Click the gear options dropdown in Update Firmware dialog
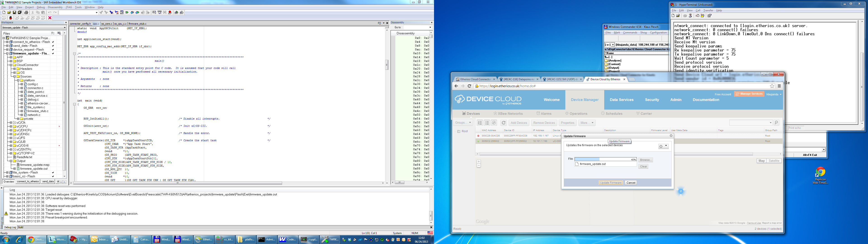This screenshot has width=868, height=244. [x=663, y=146]
